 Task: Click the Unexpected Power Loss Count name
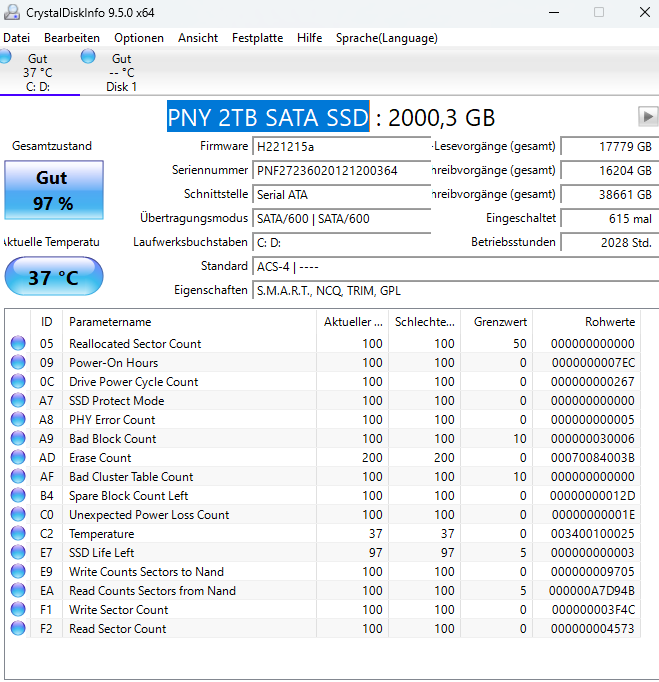pos(149,515)
